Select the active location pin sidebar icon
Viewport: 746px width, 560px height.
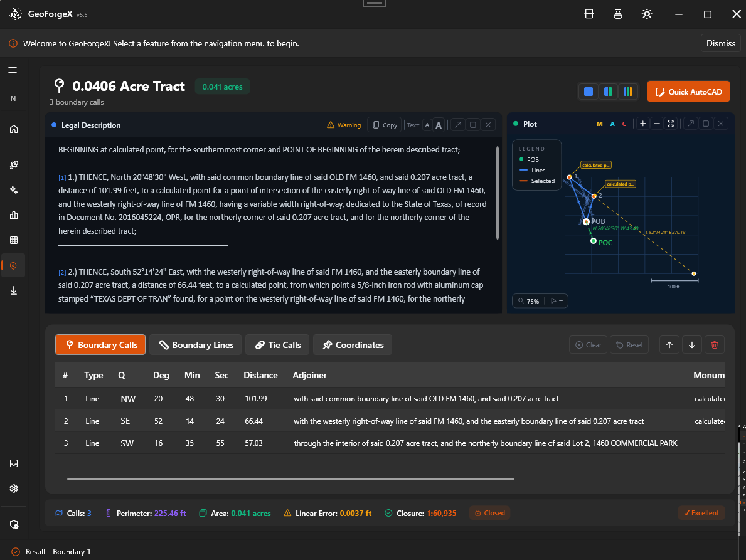pyautogui.click(x=13, y=265)
